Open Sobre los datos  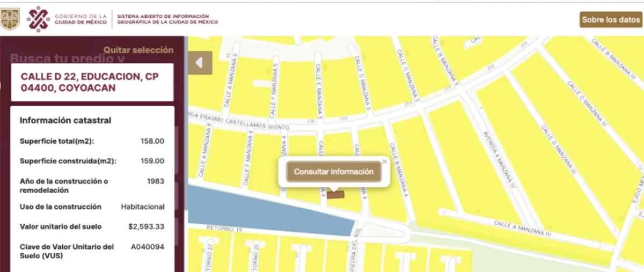pyautogui.click(x=611, y=20)
